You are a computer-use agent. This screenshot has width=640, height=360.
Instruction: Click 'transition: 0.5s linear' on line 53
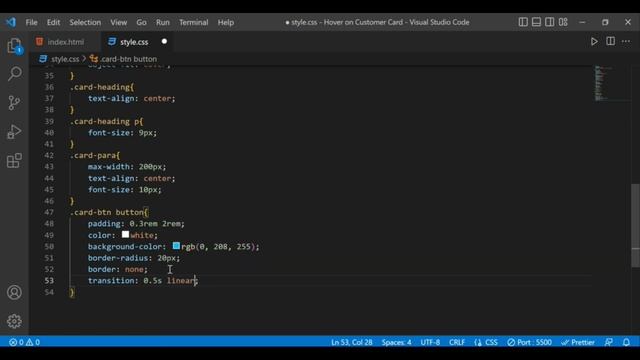tap(142, 280)
